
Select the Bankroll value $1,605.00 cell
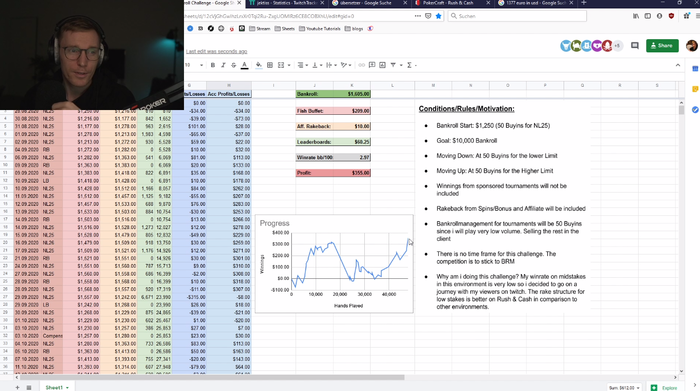point(352,94)
